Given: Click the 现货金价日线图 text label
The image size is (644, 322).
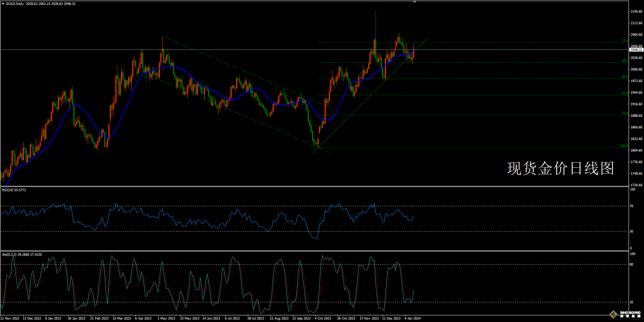Looking at the screenshot, I should [560, 168].
